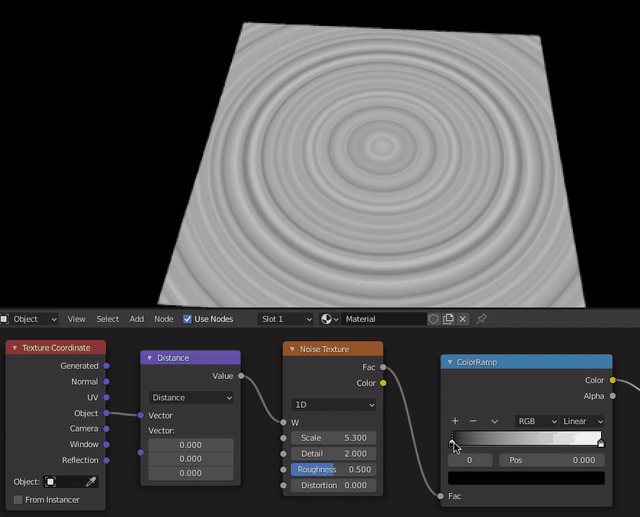Click the Scale 5.300 field

pos(333,438)
